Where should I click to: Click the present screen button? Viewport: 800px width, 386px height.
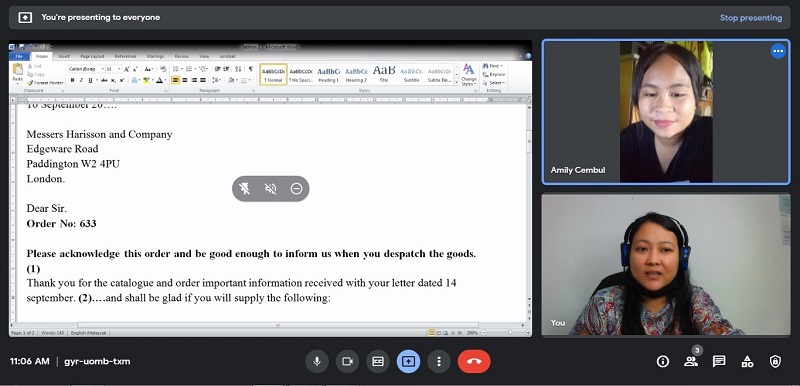pyautogui.click(x=409, y=362)
